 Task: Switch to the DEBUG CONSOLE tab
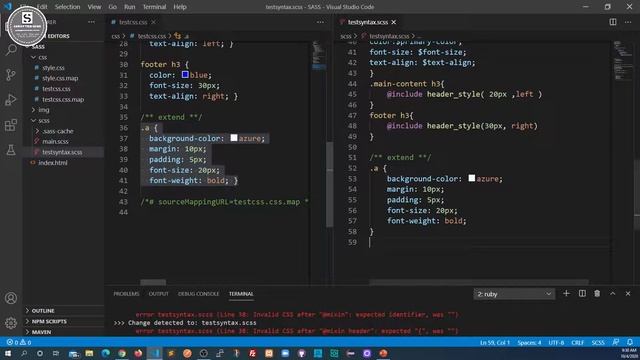(x=198, y=294)
